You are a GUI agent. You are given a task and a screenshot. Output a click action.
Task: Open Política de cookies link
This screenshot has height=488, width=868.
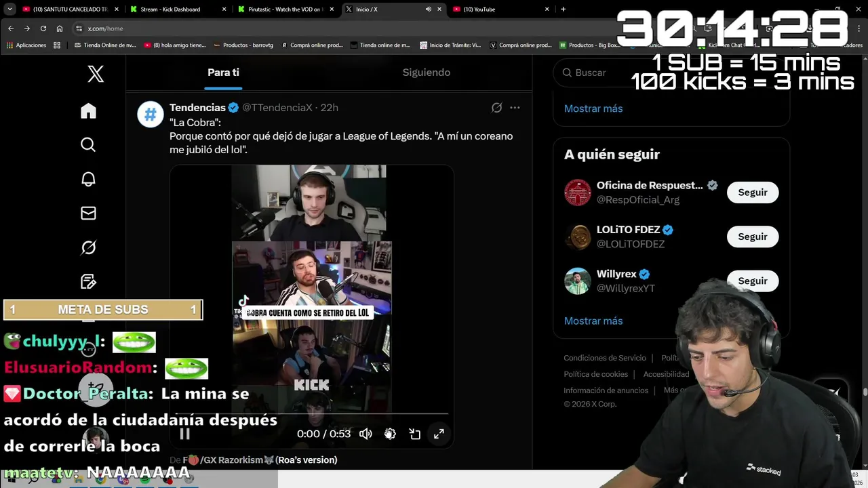pyautogui.click(x=596, y=374)
